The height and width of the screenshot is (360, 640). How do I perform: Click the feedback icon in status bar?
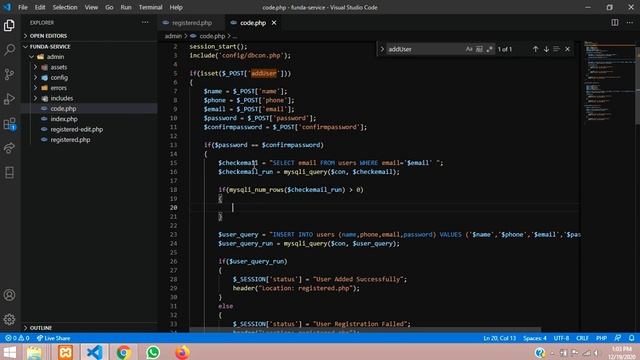point(618,338)
